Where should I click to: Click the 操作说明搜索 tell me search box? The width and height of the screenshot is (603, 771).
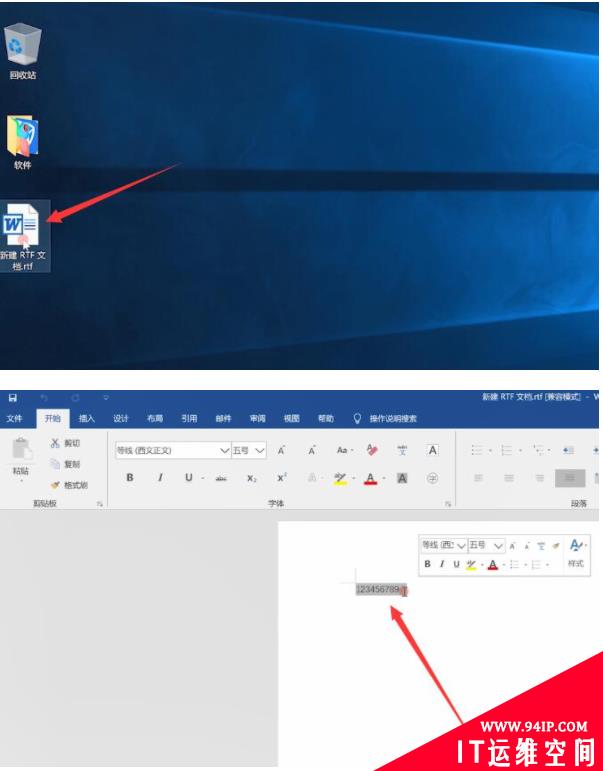(x=386, y=418)
